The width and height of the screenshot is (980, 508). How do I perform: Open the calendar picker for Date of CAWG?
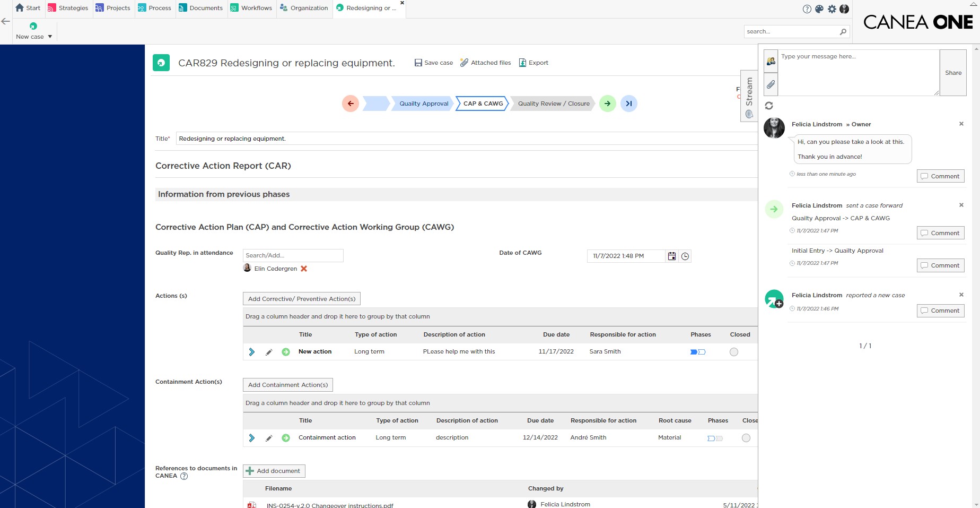(671, 256)
